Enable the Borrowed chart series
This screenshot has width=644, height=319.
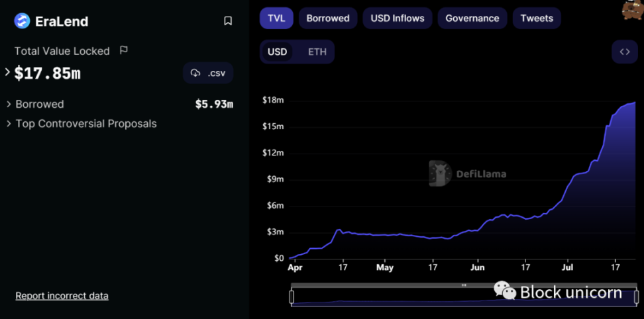(327, 18)
